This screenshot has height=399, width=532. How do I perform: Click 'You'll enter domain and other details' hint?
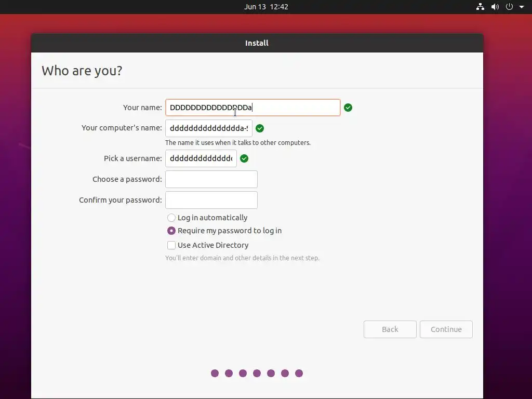(242, 258)
